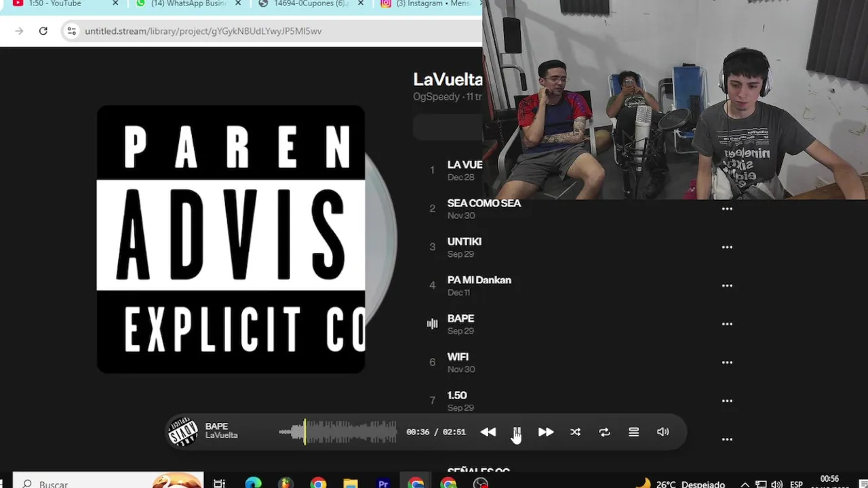The height and width of the screenshot is (488, 868).
Task: Play track WIFI
Action: [458, 357]
